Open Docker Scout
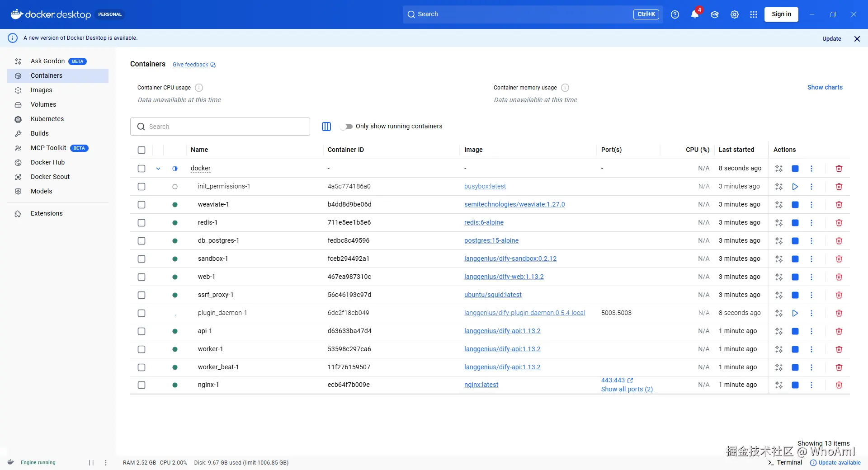This screenshot has width=868, height=470. point(49,177)
